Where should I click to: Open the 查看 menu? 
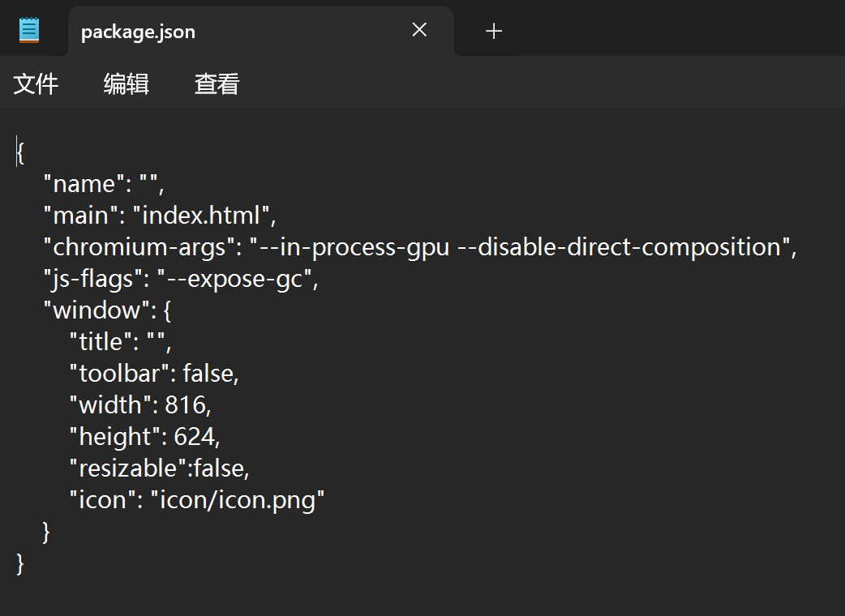(x=217, y=84)
